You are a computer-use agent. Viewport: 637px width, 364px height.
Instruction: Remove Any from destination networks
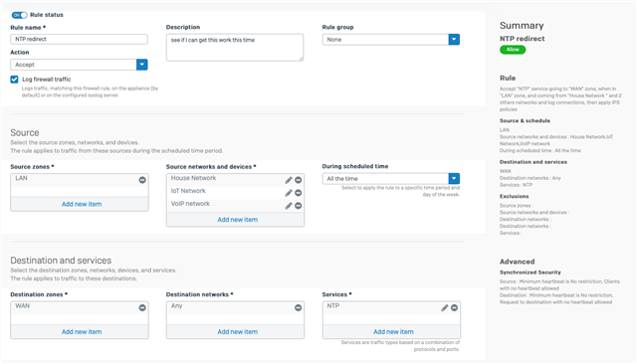click(x=299, y=307)
